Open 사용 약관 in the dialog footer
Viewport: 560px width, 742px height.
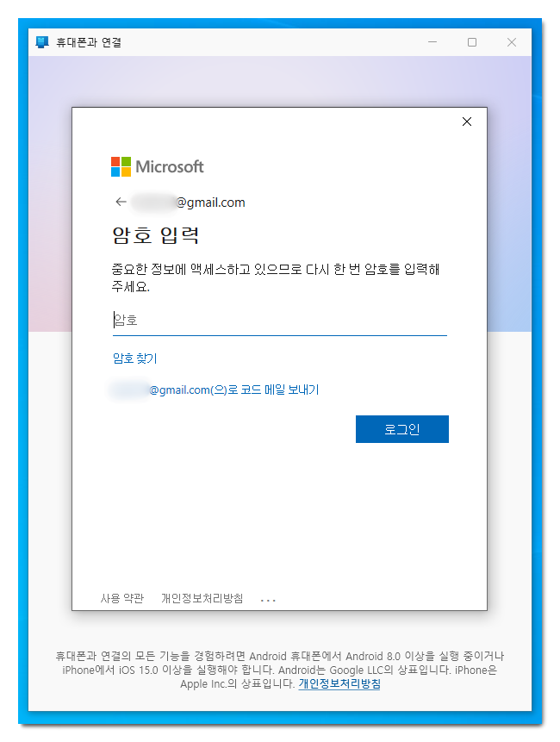point(122,599)
